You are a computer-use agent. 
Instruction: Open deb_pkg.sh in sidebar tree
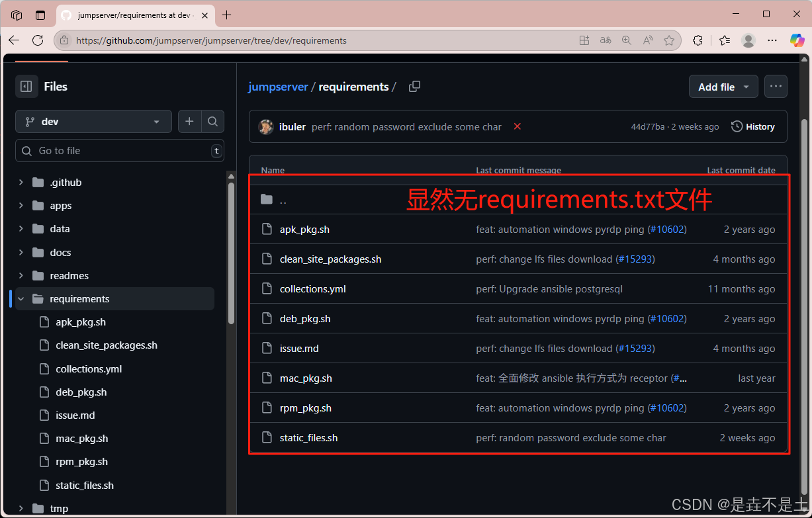click(81, 392)
